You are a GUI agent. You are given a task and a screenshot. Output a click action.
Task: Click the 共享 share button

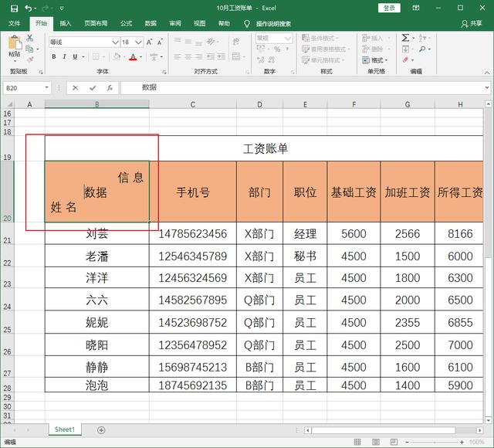pos(472,24)
